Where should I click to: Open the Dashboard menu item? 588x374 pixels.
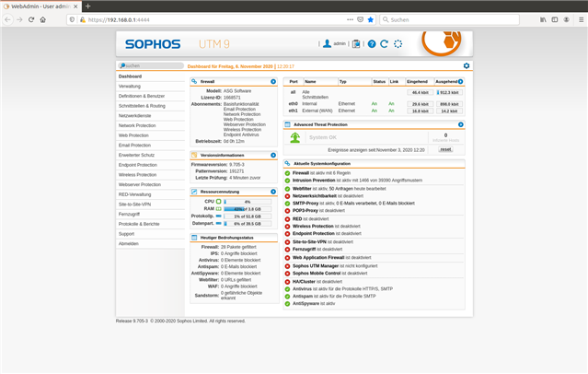pyautogui.click(x=150, y=76)
